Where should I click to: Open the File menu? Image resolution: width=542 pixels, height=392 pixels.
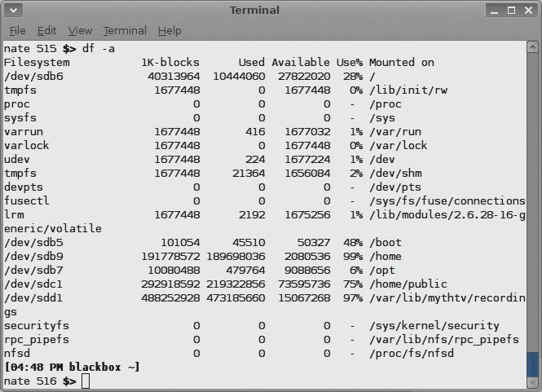click(x=17, y=31)
